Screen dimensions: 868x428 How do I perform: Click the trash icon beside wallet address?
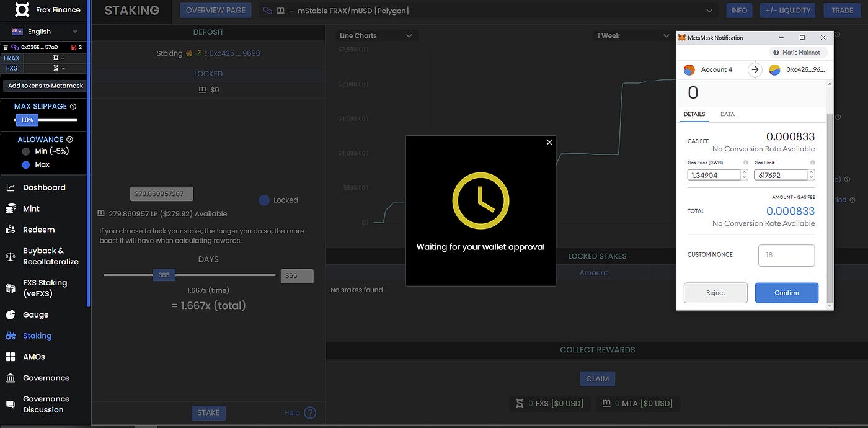point(6,47)
